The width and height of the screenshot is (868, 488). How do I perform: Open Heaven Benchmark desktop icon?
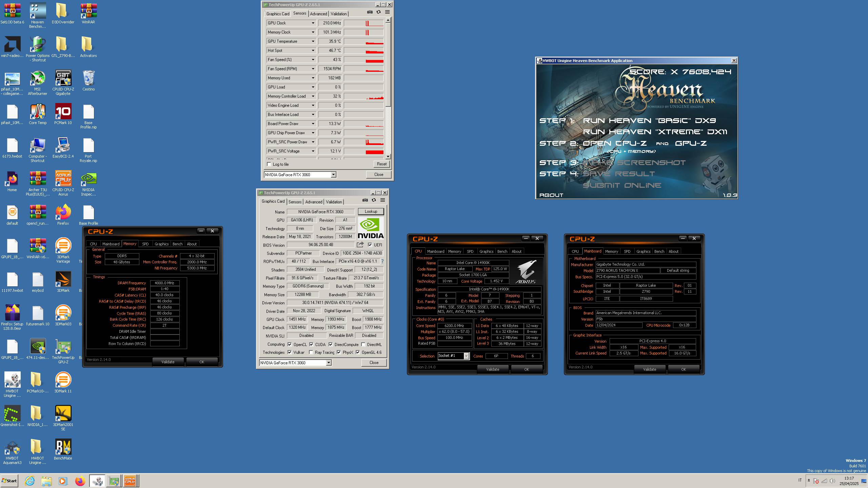(x=38, y=16)
